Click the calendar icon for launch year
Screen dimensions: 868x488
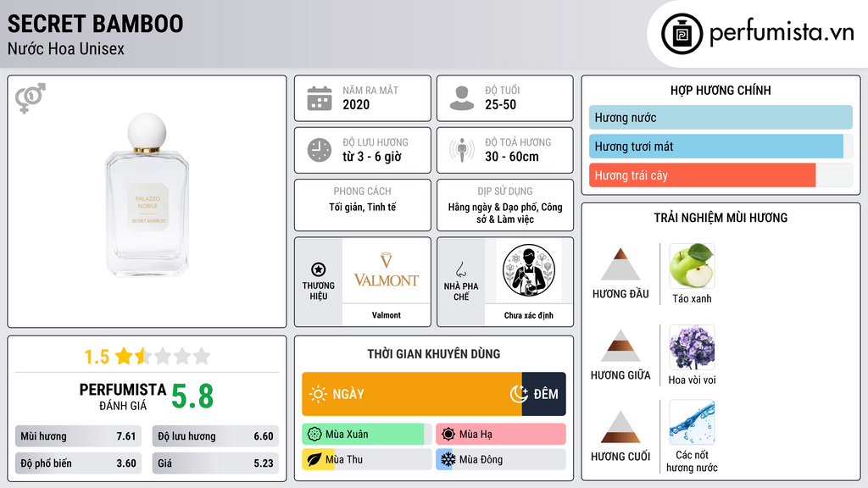[320, 98]
